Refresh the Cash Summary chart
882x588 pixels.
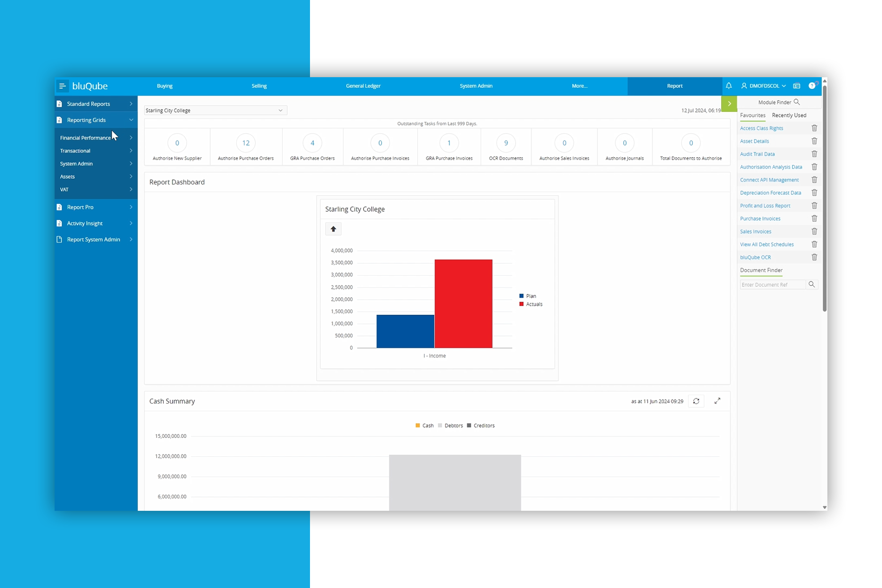click(696, 401)
